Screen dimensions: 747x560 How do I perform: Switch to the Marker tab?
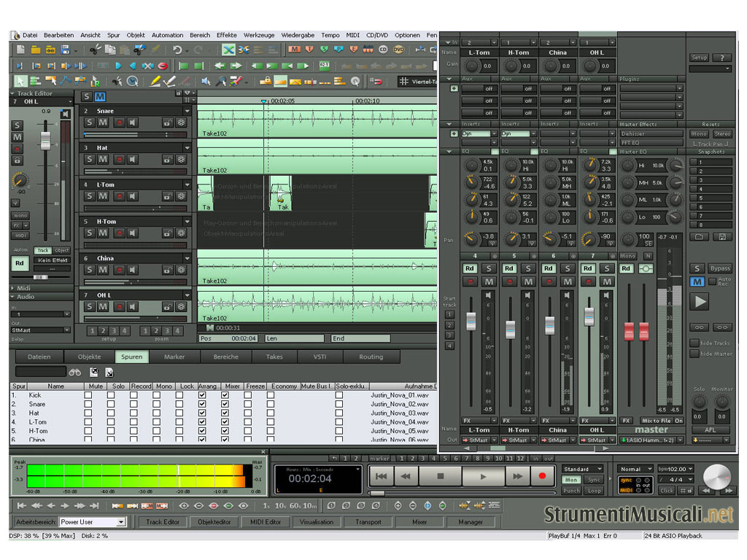[174, 357]
